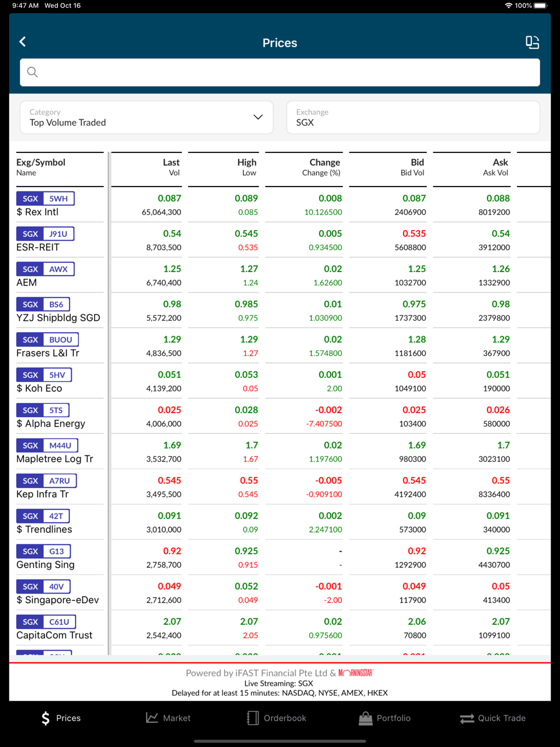Tap the search magnifier icon
Viewport: 560px width, 747px height.
(x=32, y=72)
